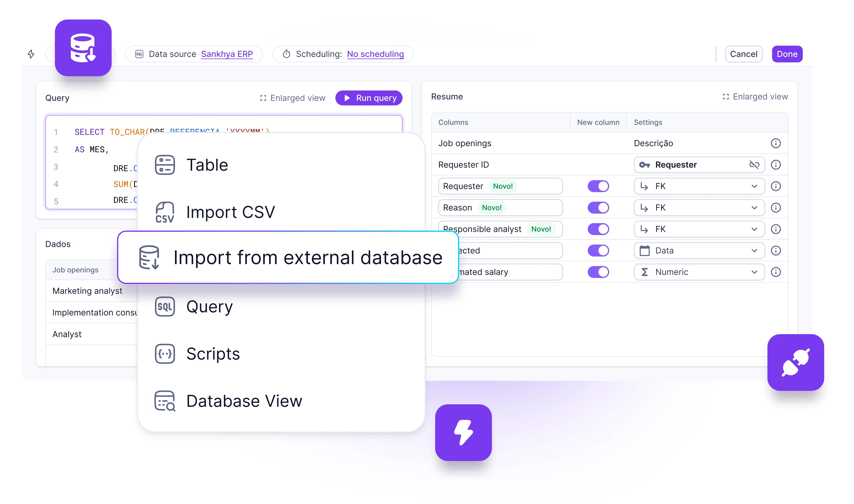The image size is (854, 504).
Task: Click the Table menu icon
Action: click(165, 165)
